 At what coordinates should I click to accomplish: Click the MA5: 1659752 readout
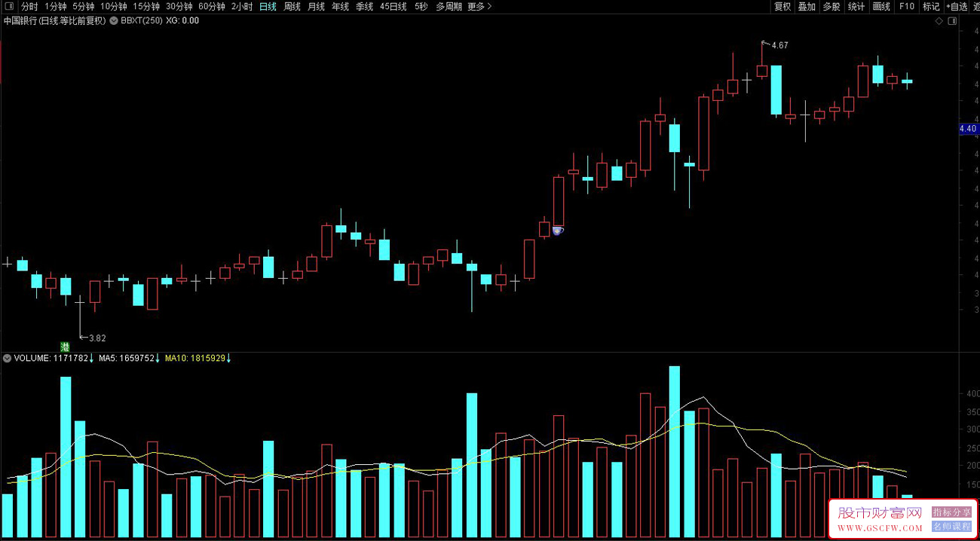tap(126, 359)
